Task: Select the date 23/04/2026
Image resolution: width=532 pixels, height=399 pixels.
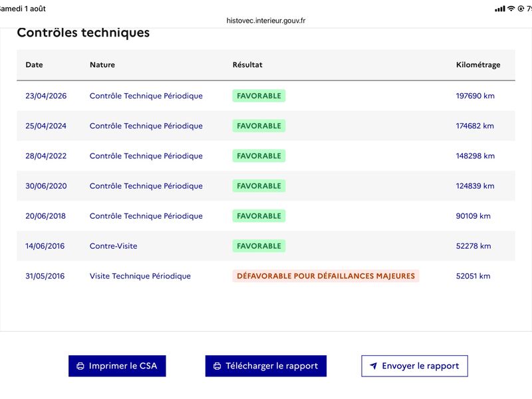Action: tap(46, 96)
